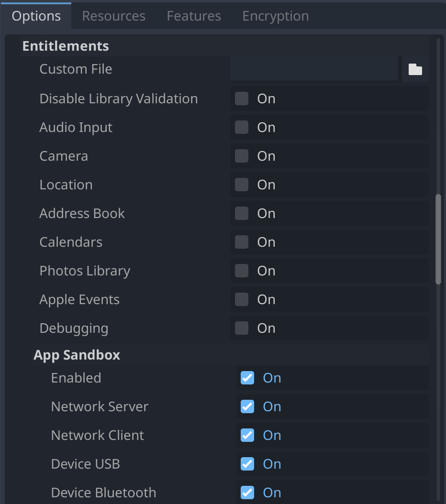Enable Disable Library Validation
This screenshot has height=504, width=446.
[x=242, y=99]
